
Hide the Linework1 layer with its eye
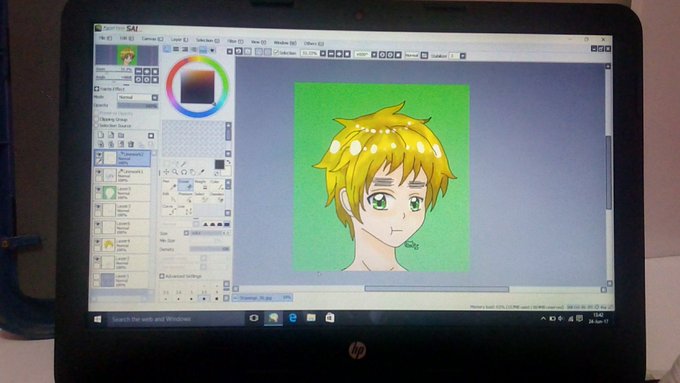coord(98,172)
